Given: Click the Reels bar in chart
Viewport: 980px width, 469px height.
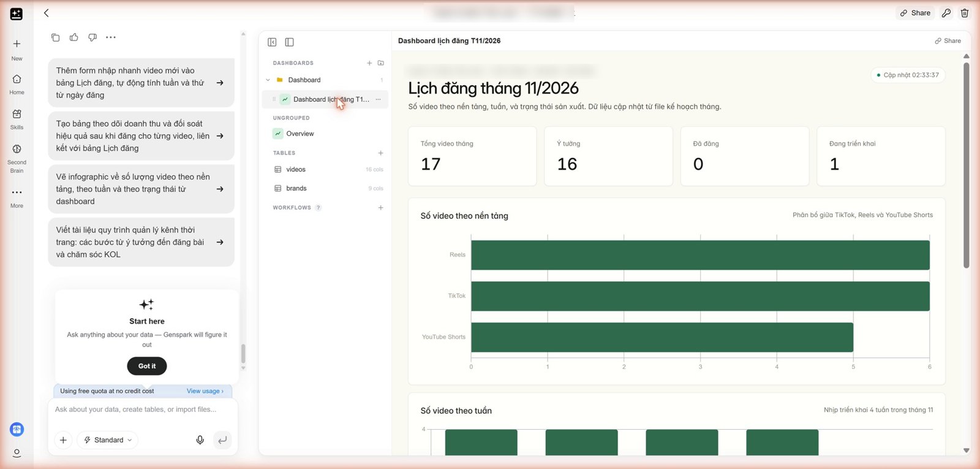Looking at the screenshot, I should (700, 255).
